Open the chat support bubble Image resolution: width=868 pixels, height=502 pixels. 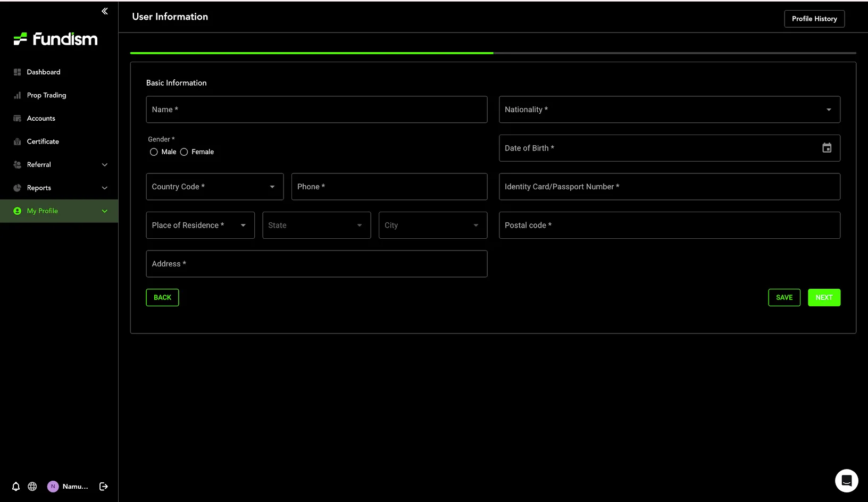tap(846, 481)
